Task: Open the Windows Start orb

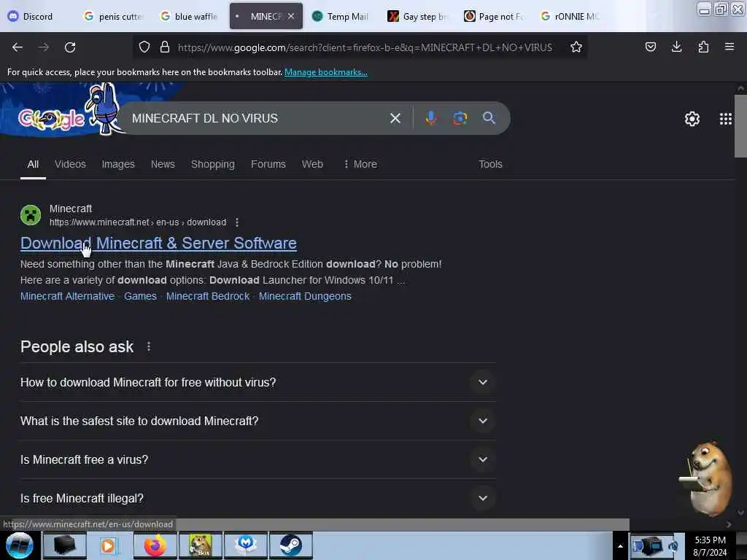Action: (19, 545)
